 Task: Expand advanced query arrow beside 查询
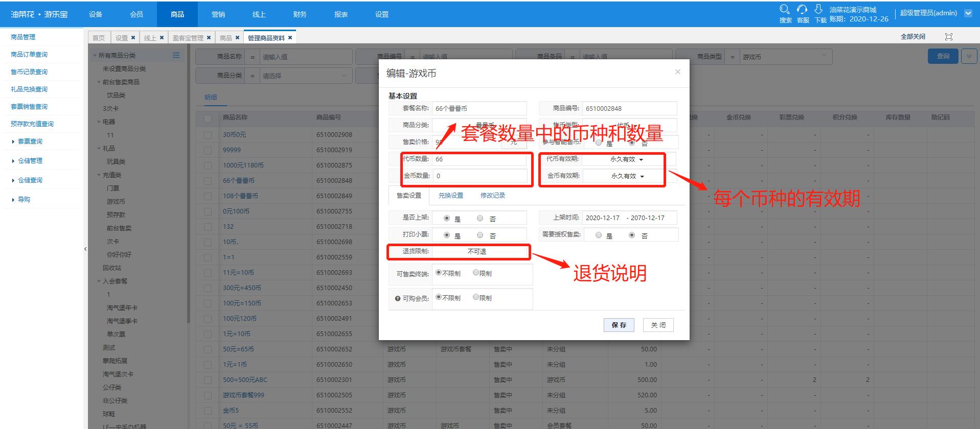pyautogui.click(x=969, y=56)
